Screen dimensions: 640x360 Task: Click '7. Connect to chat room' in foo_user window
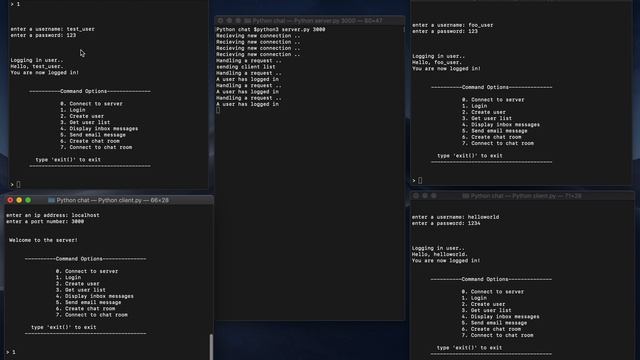[x=498, y=143]
